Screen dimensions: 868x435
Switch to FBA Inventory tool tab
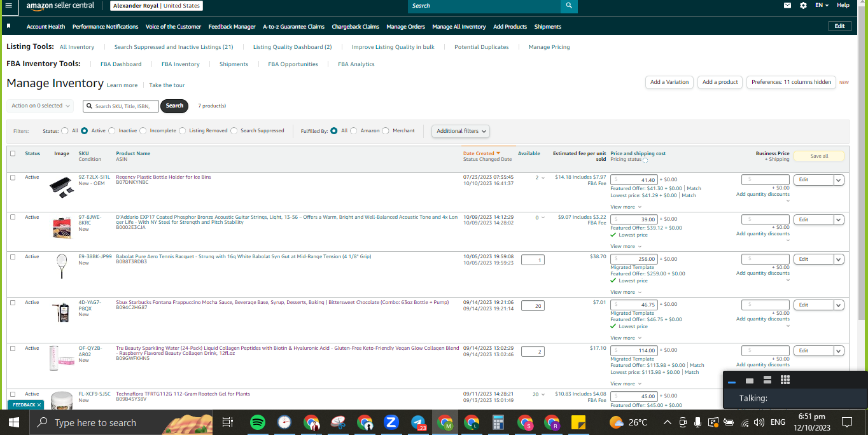pyautogui.click(x=180, y=64)
